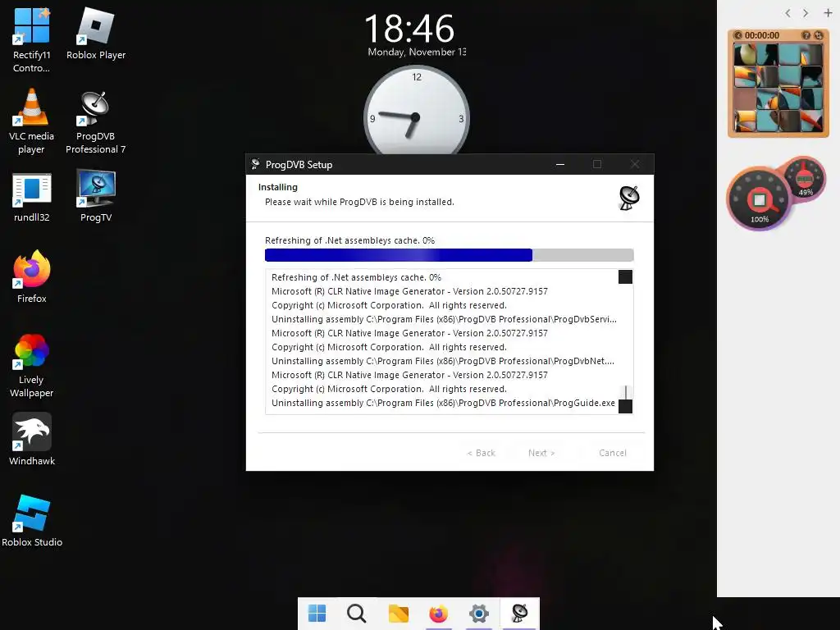The image size is (840, 630).
Task: Open Rectify11 Control Center desktop shortcut
Action: [32, 40]
